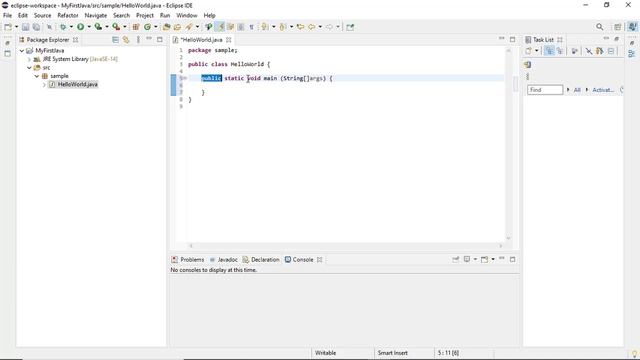
Task: Click the Last Edit Location icon
Action: click(300, 27)
